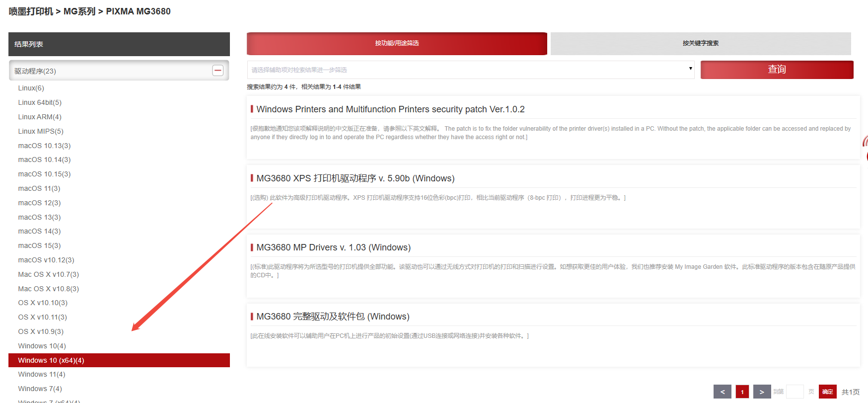The width and height of the screenshot is (868, 403).
Task: Select page 1 in pagination
Action: (x=742, y=392)
